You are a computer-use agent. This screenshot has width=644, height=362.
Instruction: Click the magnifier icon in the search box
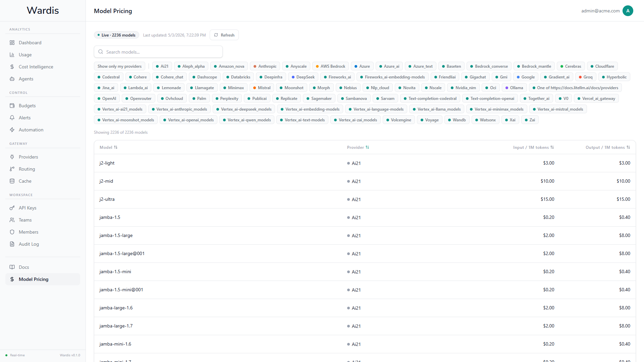pyautogui.click(x=101, y=52)
